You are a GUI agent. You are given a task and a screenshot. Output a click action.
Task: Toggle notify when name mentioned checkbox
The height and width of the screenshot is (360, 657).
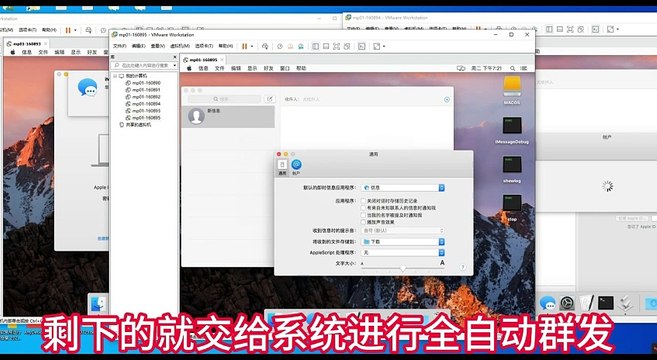click(363, 215)
